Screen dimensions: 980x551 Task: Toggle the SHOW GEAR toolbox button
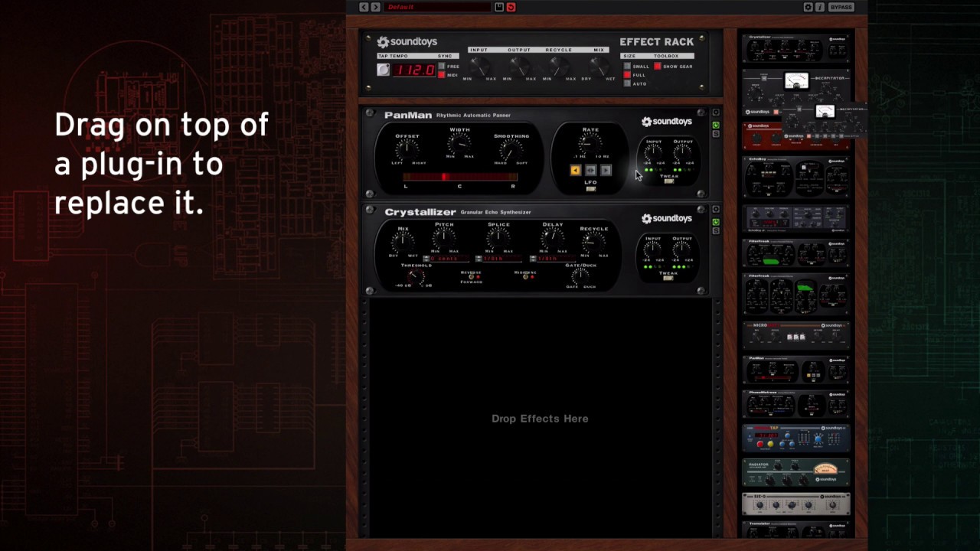coord(657,67)
